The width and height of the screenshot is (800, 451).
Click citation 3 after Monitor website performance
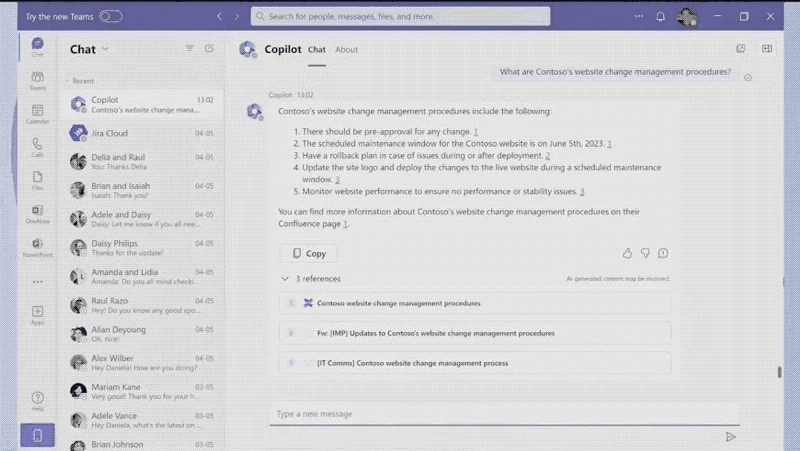pos(582,191)
